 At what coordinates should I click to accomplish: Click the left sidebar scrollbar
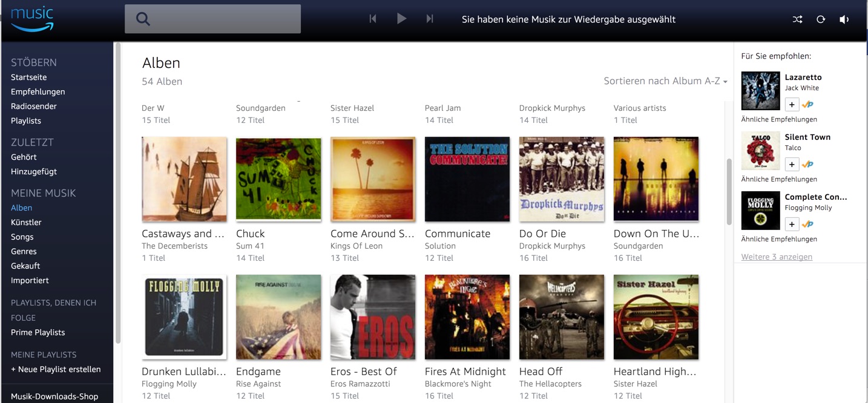tap(119, 192)
